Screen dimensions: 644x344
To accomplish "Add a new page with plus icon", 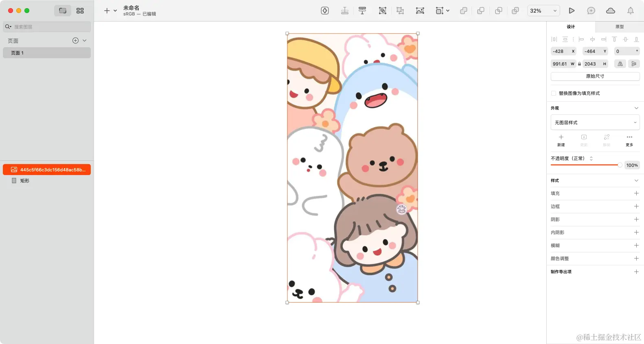I will click(x=75, y=40).
